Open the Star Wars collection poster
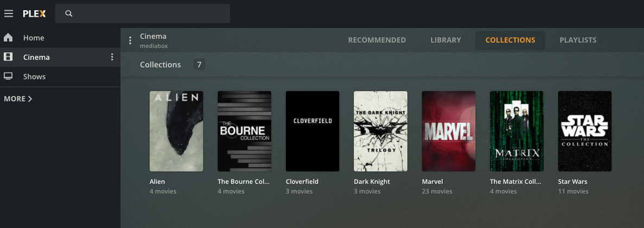This screenshot has height=228, width=644. tap(585, 131)
